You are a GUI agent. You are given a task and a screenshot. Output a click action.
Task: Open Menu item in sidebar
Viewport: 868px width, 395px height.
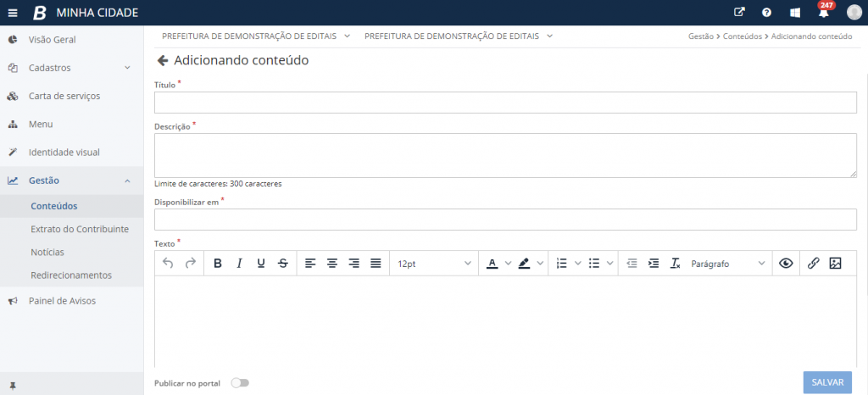tap(71, 124)
